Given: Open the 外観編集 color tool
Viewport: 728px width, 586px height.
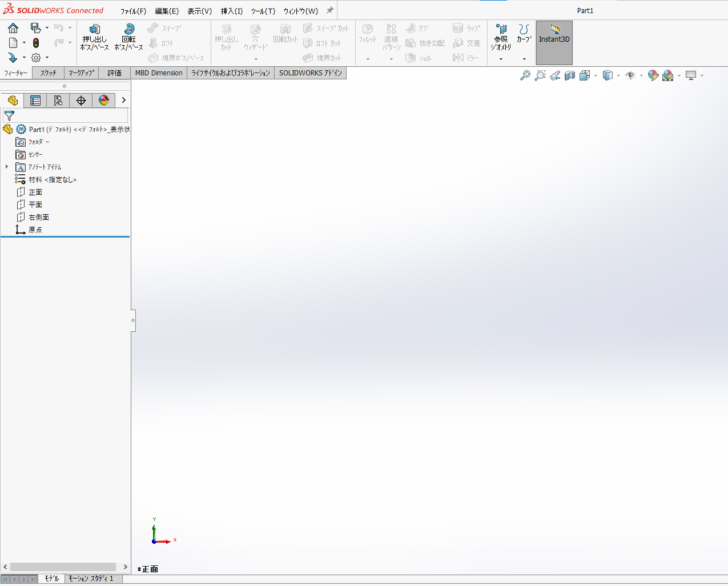Looking at the screenshot, I should pos(653,75).
